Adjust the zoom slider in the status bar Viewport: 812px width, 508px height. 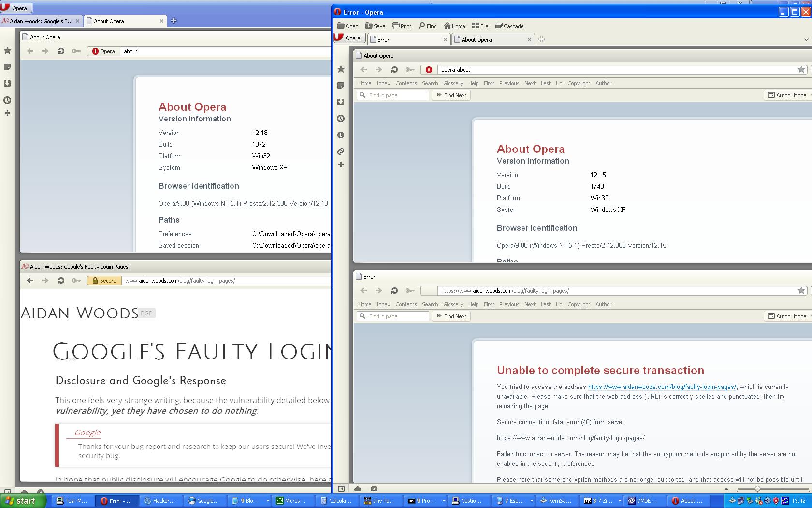pyautogui.click(x=757, y=489)
